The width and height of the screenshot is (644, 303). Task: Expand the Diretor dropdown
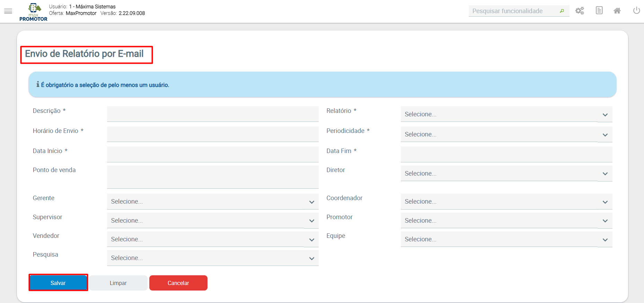506,173
